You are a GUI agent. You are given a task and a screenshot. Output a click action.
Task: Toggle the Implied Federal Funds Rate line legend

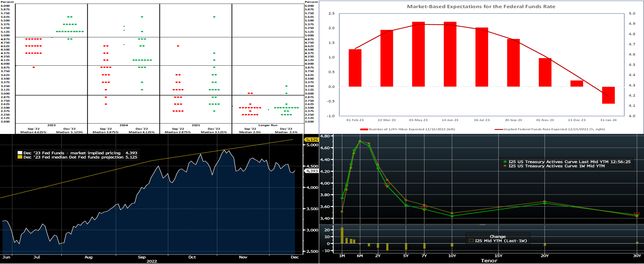point(499,129)
